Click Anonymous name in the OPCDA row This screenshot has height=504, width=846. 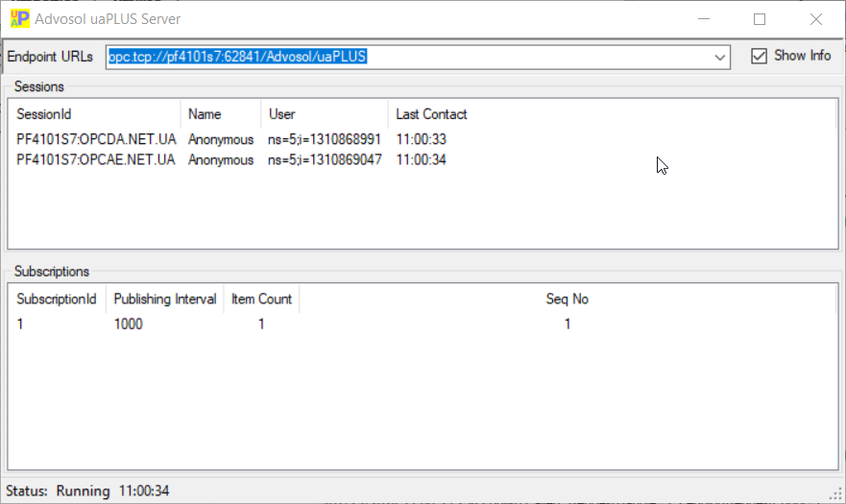221,140
